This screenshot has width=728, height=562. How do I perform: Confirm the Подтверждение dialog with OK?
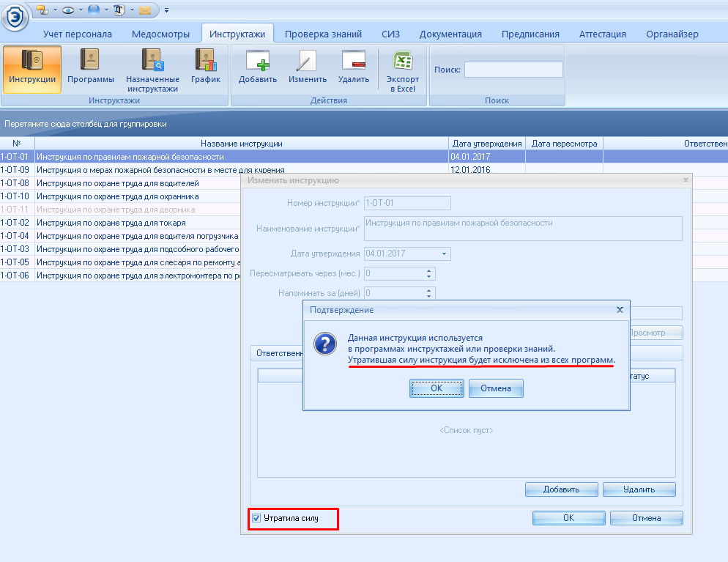[437, 388]
